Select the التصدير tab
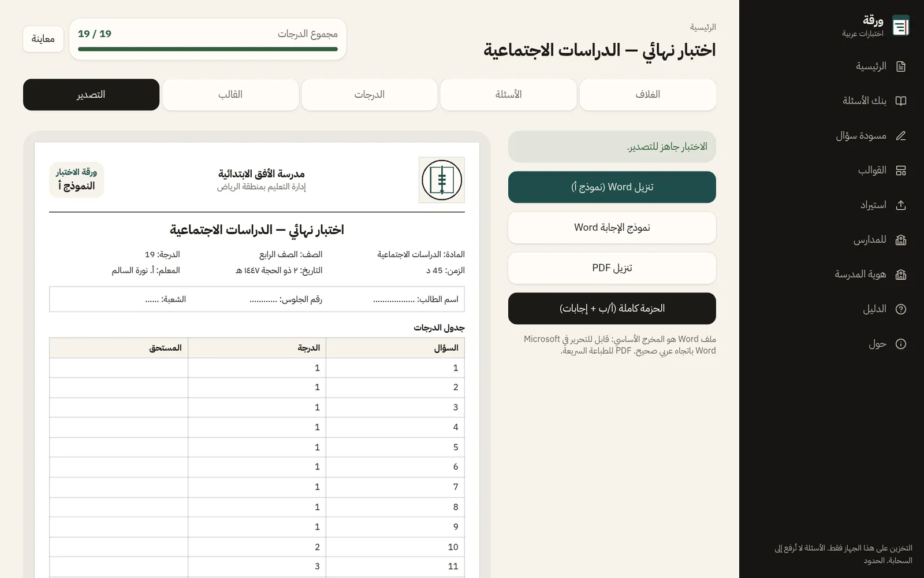 click(91, 95)
